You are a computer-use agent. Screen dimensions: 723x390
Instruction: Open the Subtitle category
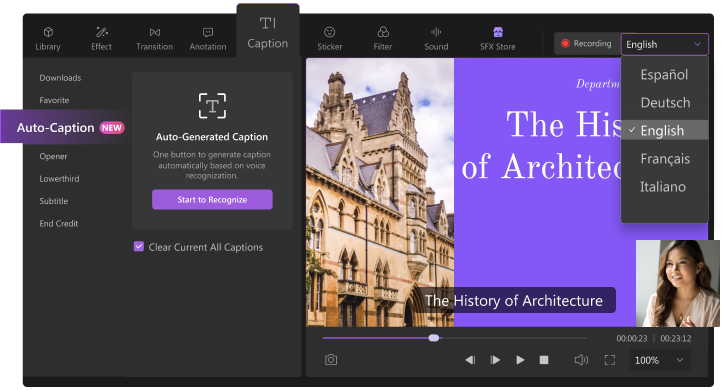pos(53,201)
